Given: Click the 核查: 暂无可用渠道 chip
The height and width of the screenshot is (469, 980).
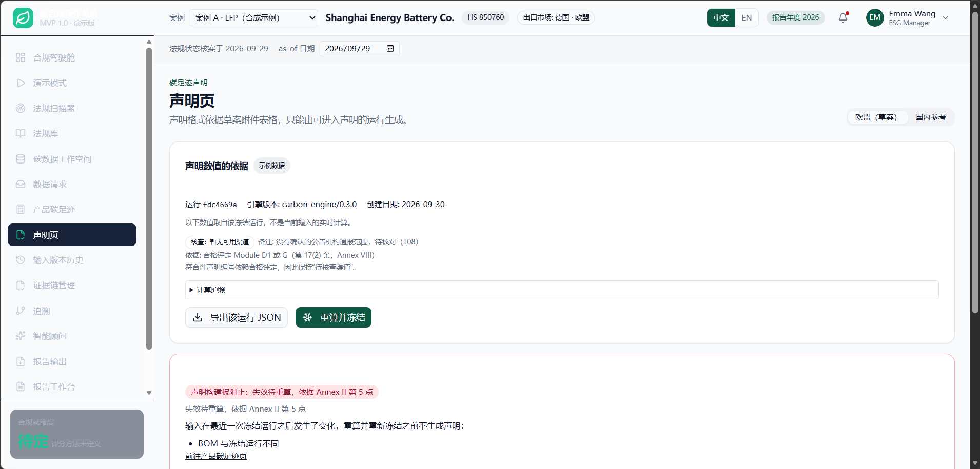Looking at the screenshot, I should pos(220,242).
